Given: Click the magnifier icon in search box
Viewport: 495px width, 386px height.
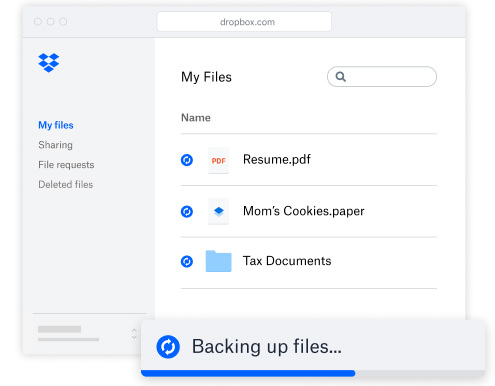Looking at the screenshot, I should tap(340, 77).
